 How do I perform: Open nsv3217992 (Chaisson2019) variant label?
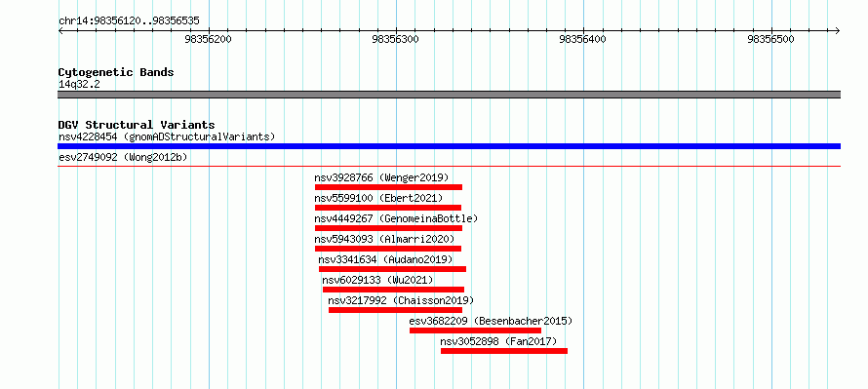point(401,300)
